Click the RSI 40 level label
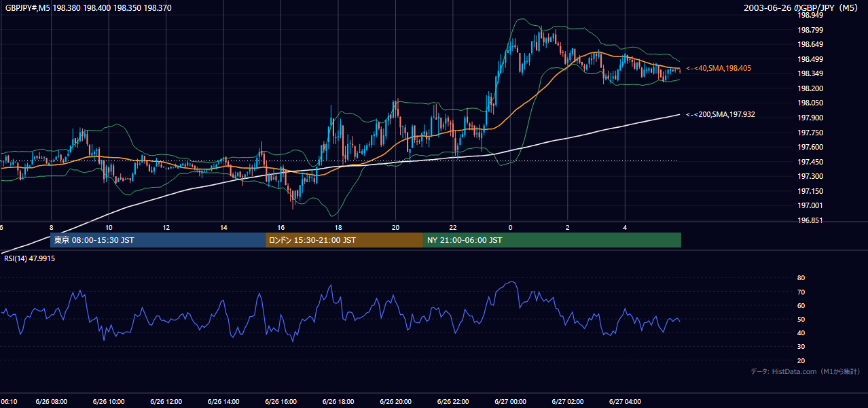This screenshot has height=408, width=868. tap(801, 333)
